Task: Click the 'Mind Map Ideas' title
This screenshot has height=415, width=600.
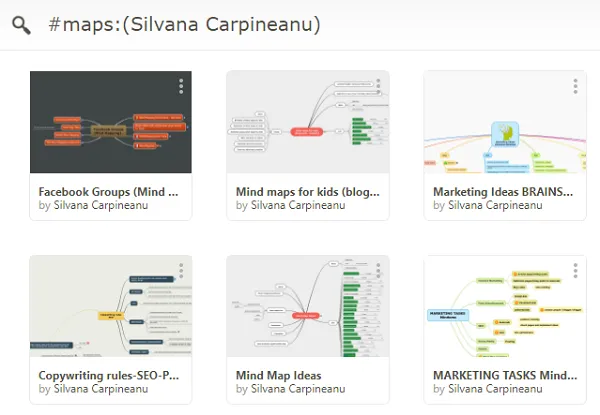Action: [x=279, y=375]
